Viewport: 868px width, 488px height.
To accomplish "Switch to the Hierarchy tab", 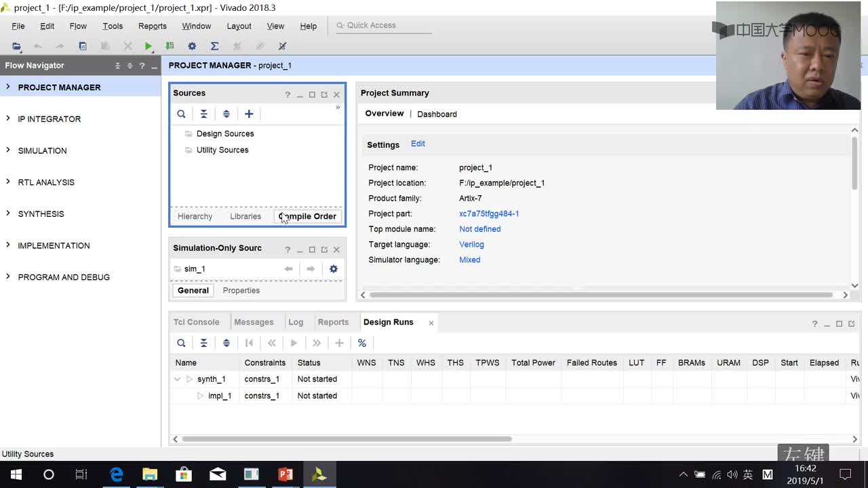I will tap(195, 216).
